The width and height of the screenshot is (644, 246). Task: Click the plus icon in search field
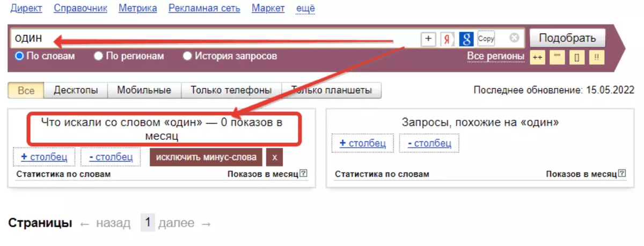click(x=428, y=39)
